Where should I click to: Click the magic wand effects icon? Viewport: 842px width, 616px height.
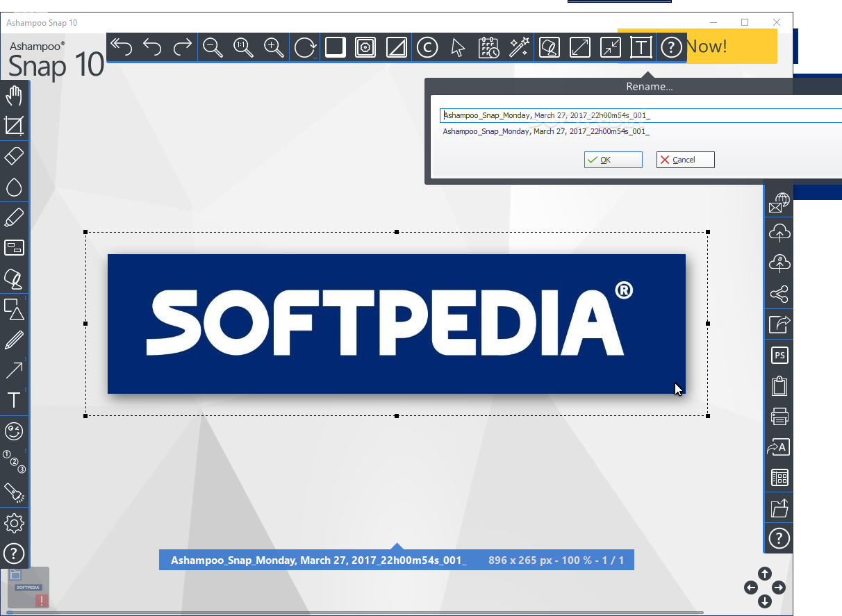519,47
